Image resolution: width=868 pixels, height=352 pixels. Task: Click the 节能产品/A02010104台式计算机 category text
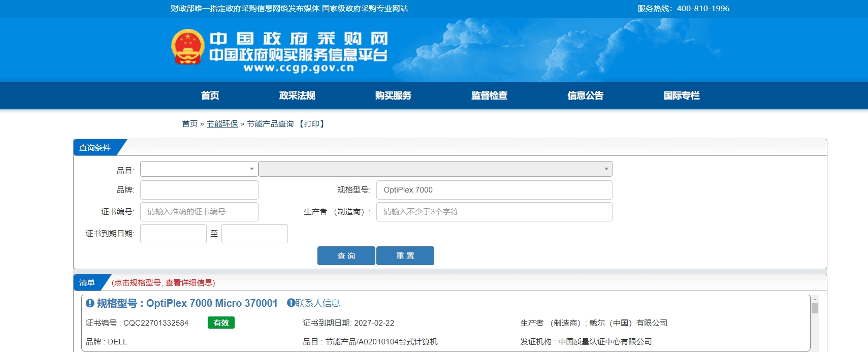tap(381, 342)
